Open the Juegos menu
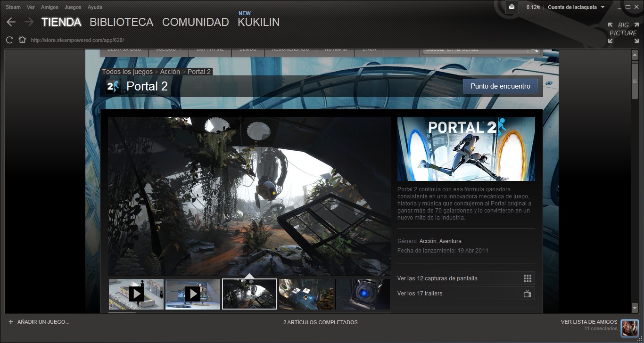 [x=73, y=7]
